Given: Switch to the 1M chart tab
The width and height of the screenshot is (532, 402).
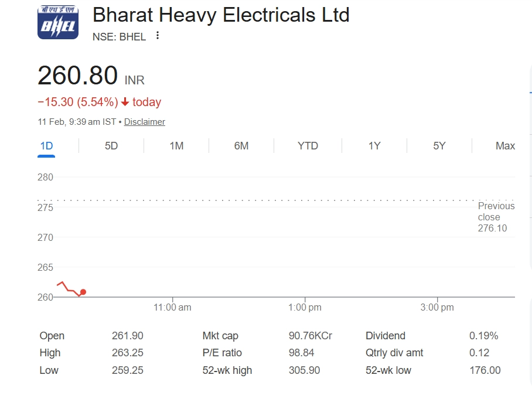Looking at the screenshot, I should (x=176, y=146).
